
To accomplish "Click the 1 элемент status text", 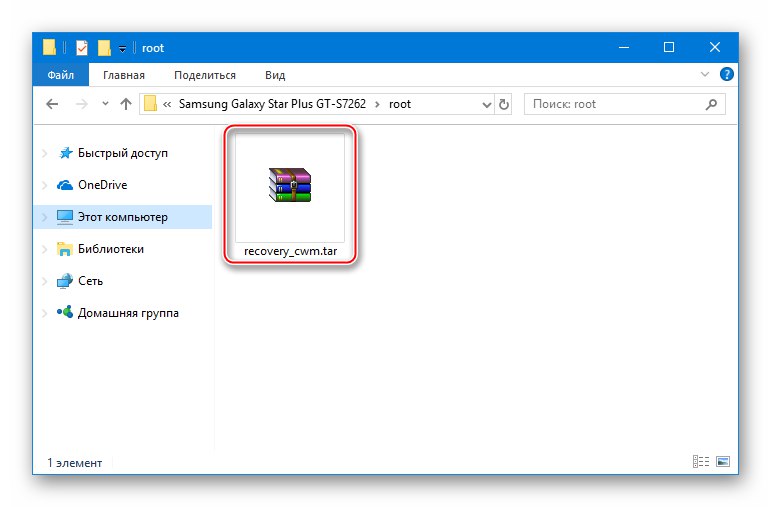I will click(75, 463).
